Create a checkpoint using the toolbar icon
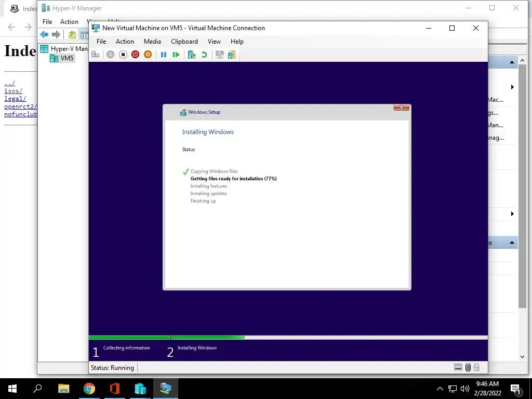The image size is (532, 399). (x=192, y=55)
